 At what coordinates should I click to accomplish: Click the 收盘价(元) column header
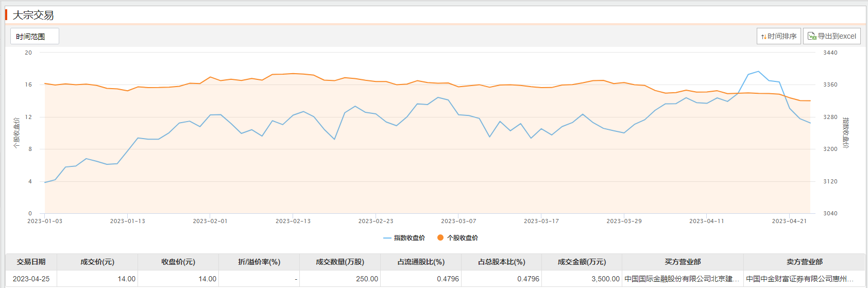click(178, 262)
